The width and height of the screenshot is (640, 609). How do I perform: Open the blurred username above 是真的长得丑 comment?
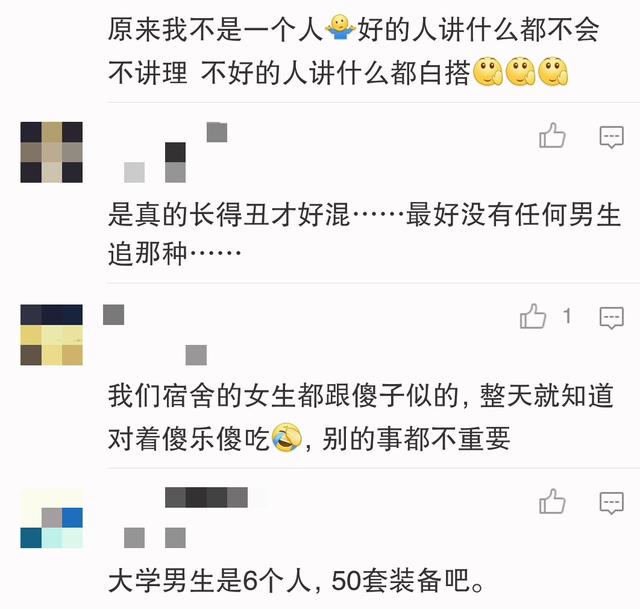pos(176,152)
